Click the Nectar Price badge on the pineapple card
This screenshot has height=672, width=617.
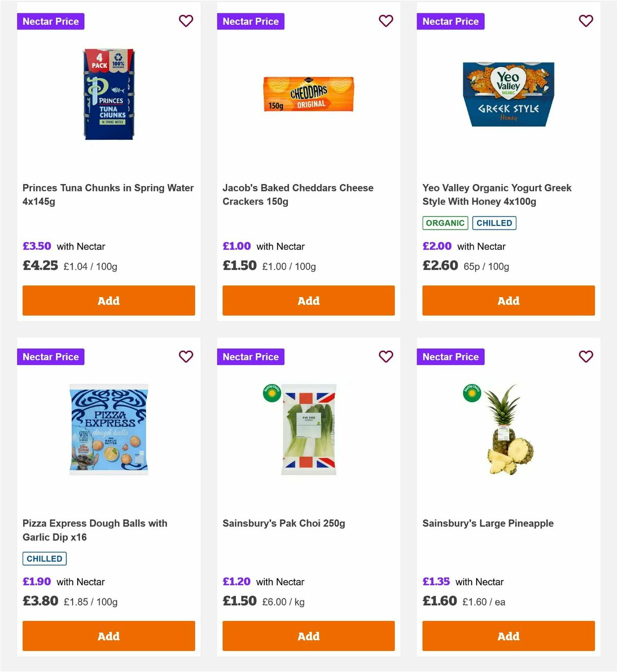tap(450, 356)
